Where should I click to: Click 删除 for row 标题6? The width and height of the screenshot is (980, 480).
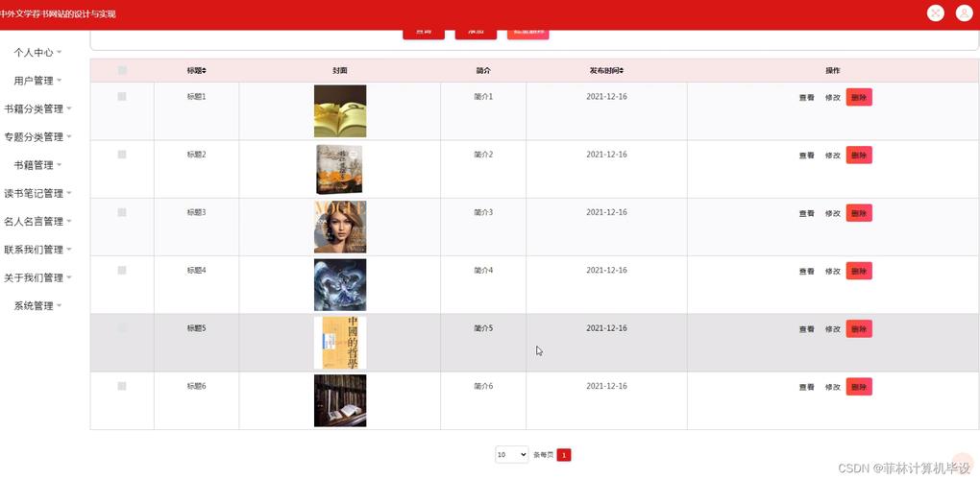[859, 386]
